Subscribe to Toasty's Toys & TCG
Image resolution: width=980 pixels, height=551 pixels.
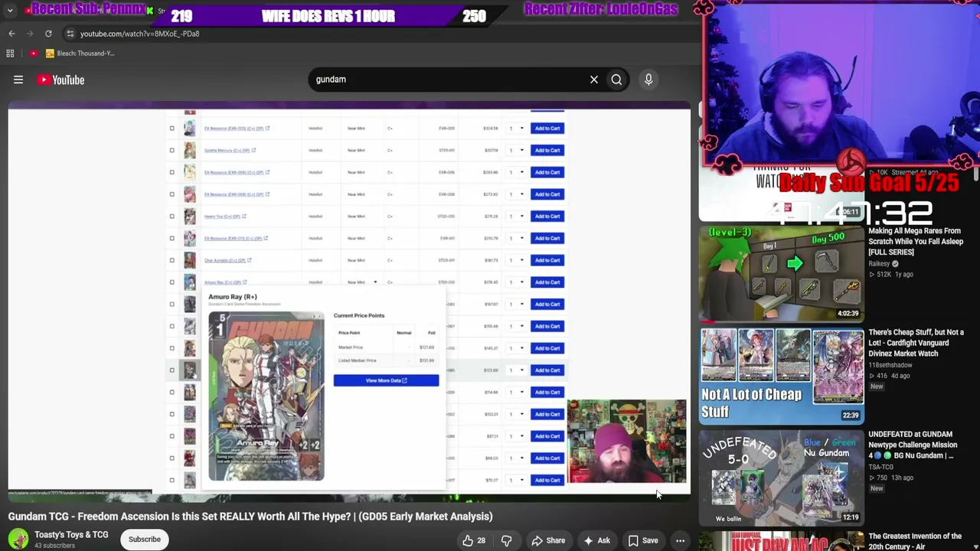coord(145,540)
